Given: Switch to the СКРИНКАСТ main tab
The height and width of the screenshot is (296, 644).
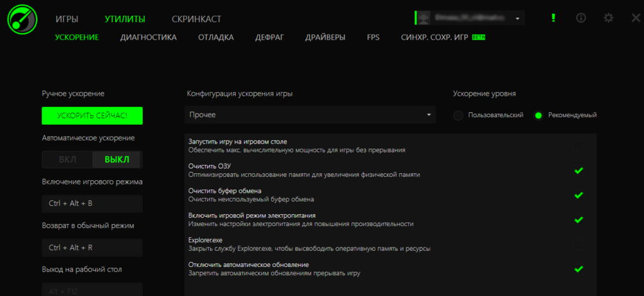Looking at the screenshot, I should (196, 19).
